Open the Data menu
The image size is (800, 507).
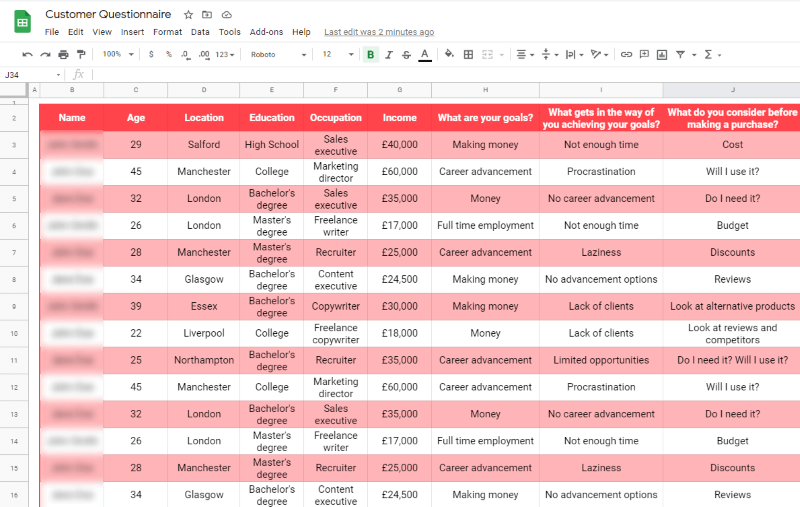click(200, 32)
